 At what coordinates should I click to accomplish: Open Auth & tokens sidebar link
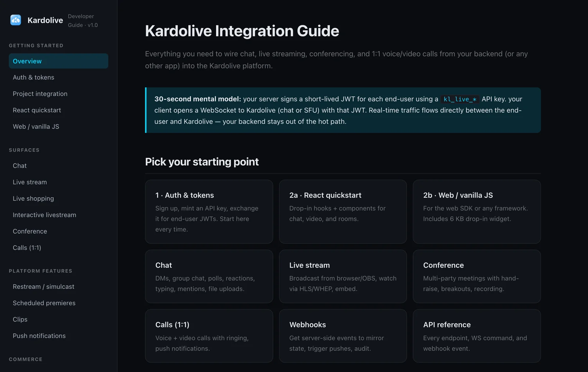[x=58, y=77]
